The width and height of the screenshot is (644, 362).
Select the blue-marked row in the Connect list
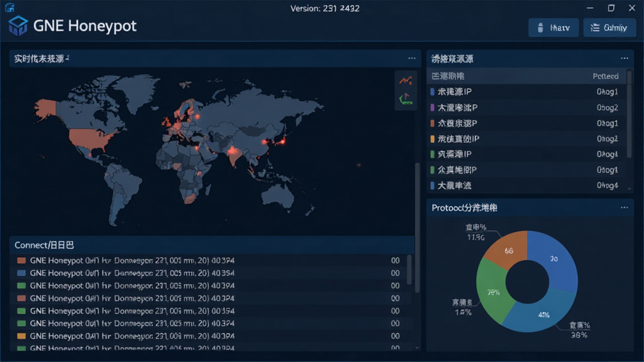209,273
